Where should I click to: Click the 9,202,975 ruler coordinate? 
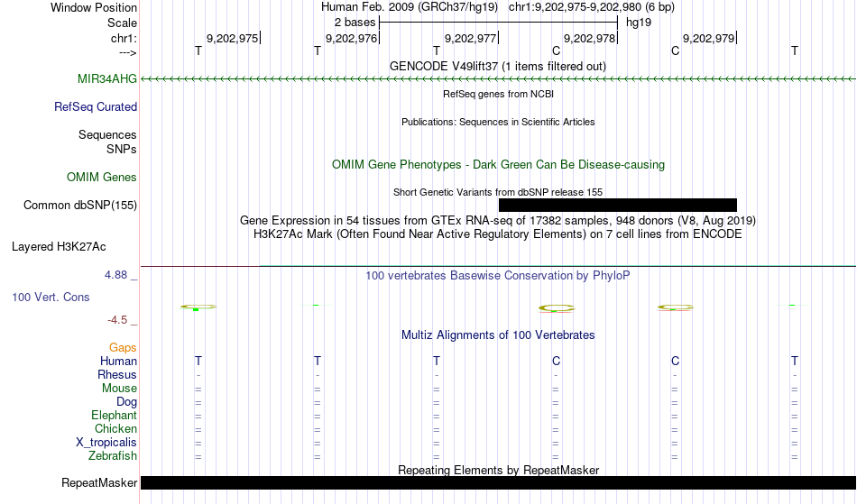coord(232,38)
